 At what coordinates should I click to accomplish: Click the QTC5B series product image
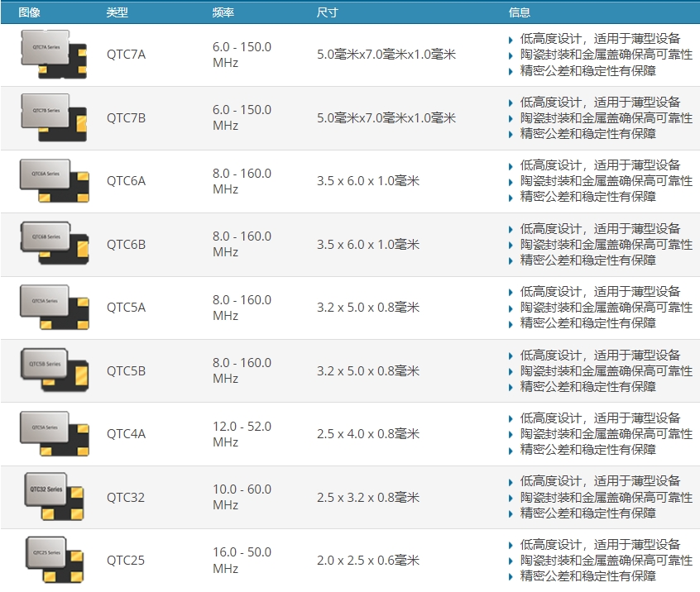click(x=55, y=370)
